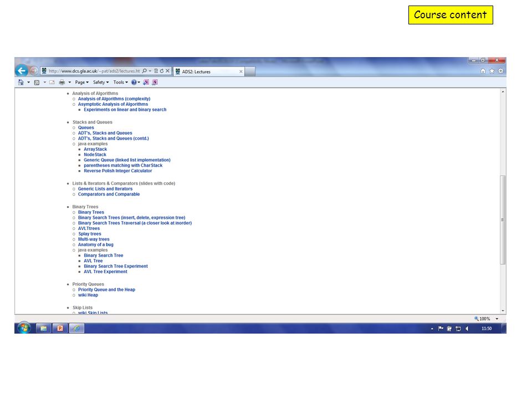Open settings with the gear icon
532x399 pixels.
point(500,71)
